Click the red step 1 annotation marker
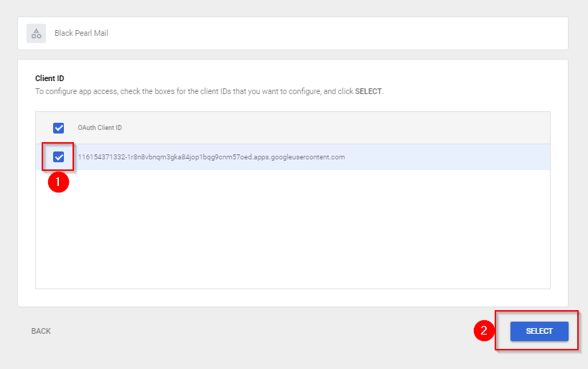The width and height of the screenshot is (588, 369). [58, 182]
